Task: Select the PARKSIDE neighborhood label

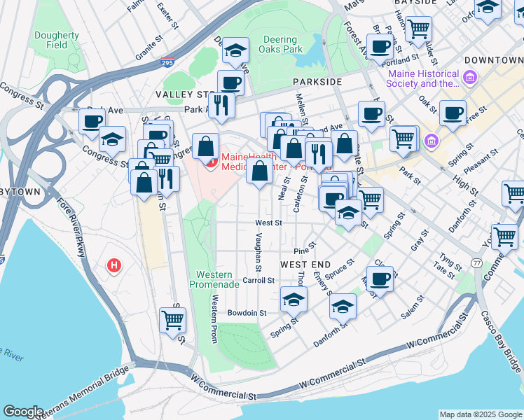Action: click(x=317, y=82)
